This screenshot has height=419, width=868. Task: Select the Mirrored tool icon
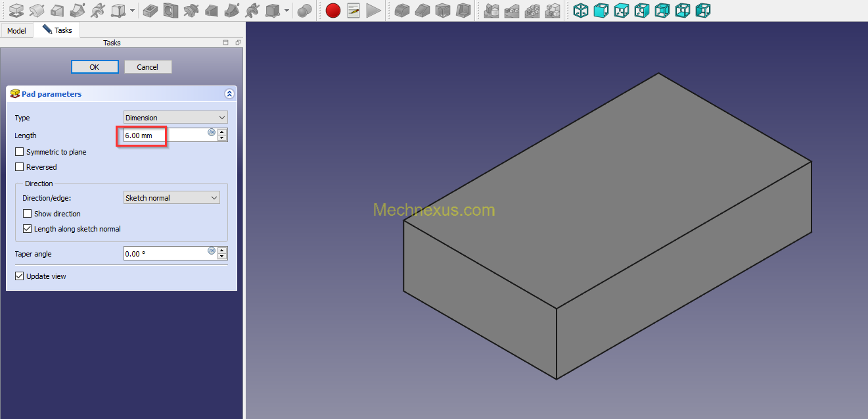click(491, 11)
